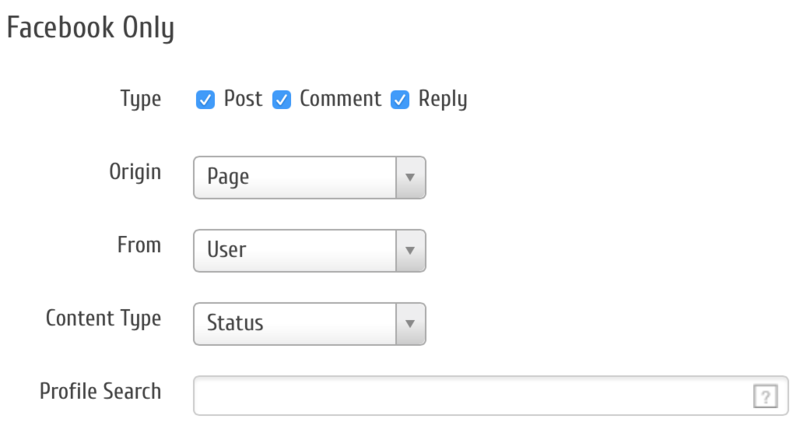The height and width of the screenshot is (433, 800).
Task: Click the selected value Status in Content Type
Action: click(235, 324)
